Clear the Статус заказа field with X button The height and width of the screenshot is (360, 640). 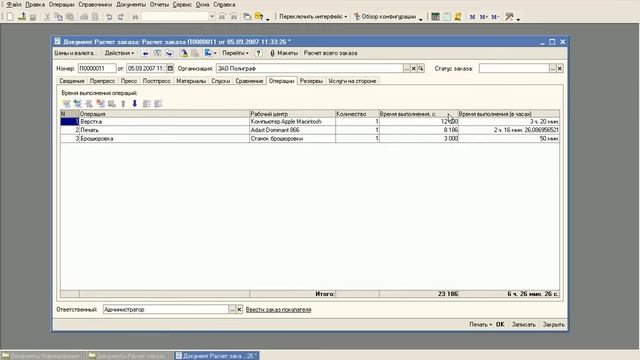pos(560,69)
